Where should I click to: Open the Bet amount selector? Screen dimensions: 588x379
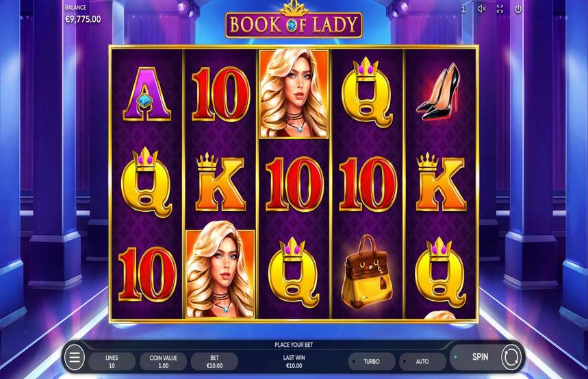[214, 361]
